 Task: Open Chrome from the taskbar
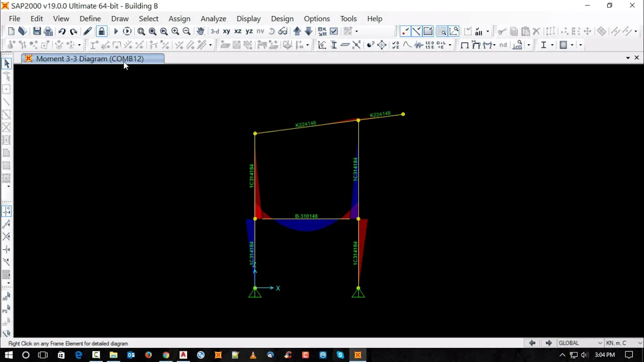166,355
